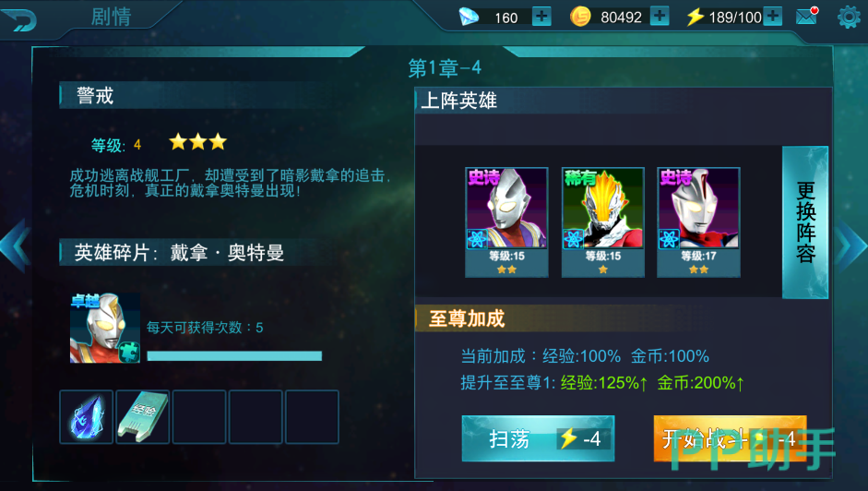
Task: Open the mail envelope icon
Action: [807, 16]
